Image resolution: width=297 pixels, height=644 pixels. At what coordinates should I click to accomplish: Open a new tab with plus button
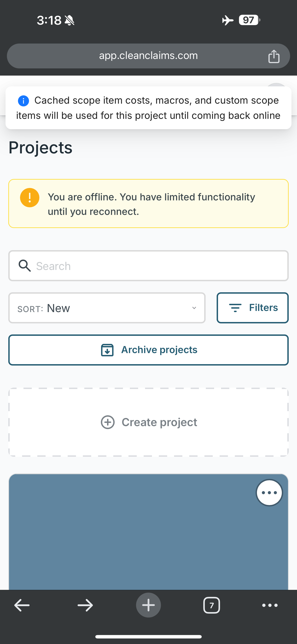pos(148,605)
